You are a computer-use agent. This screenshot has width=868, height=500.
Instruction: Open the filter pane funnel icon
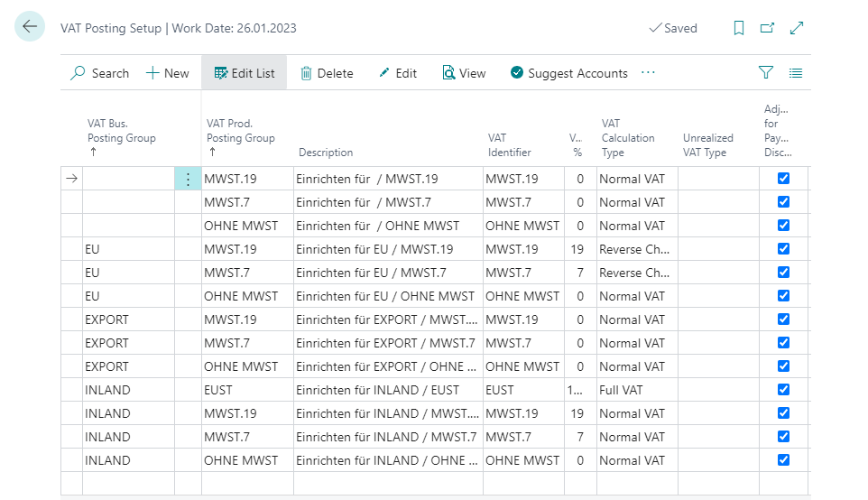tap(765, 72)
